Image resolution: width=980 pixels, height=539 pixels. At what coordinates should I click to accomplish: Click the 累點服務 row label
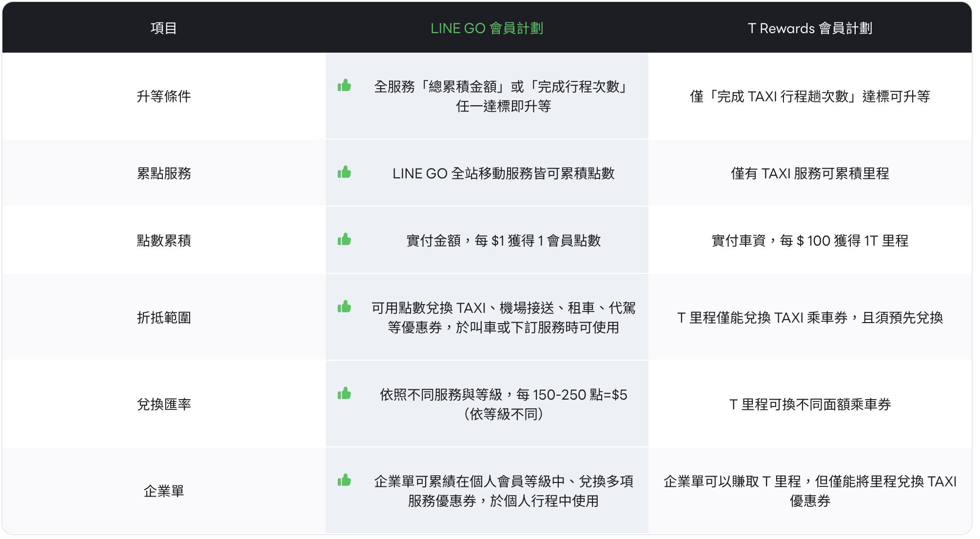164,173
